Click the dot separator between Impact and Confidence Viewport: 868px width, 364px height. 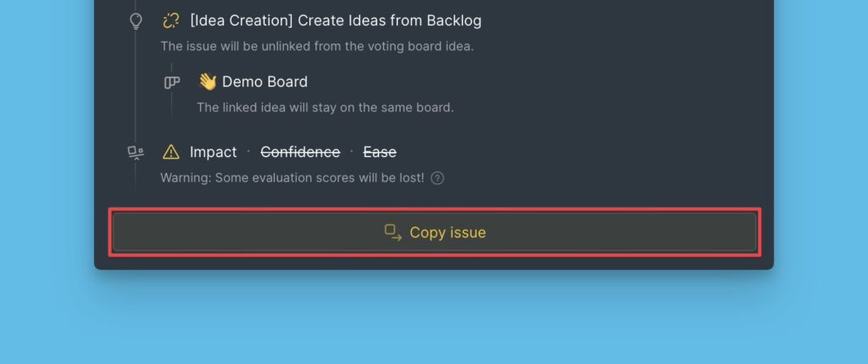(x=248, y=153)
